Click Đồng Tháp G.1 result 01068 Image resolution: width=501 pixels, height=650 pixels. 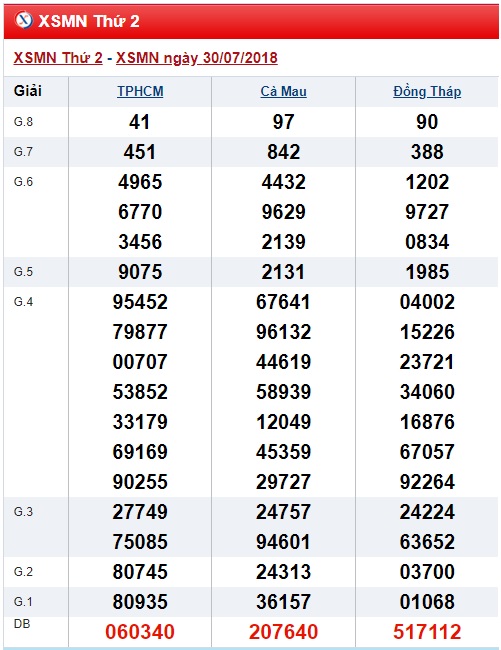[x=427, y=602]
